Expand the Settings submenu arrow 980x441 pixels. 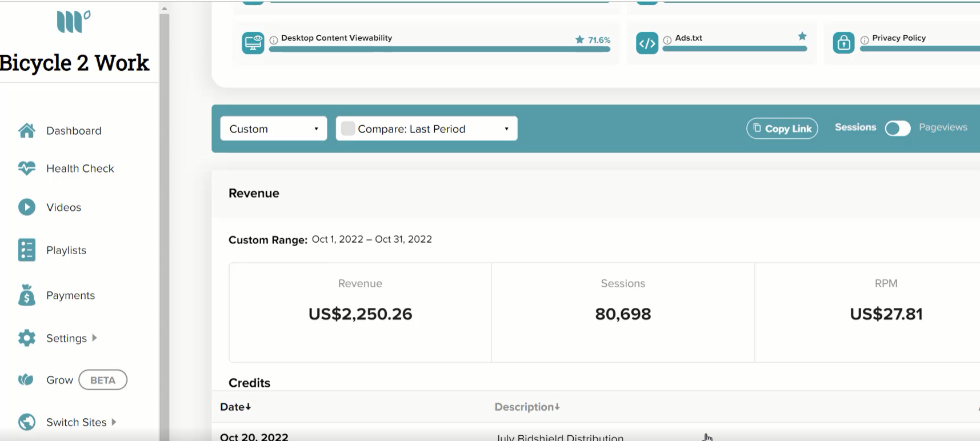(x=94, y=338)
